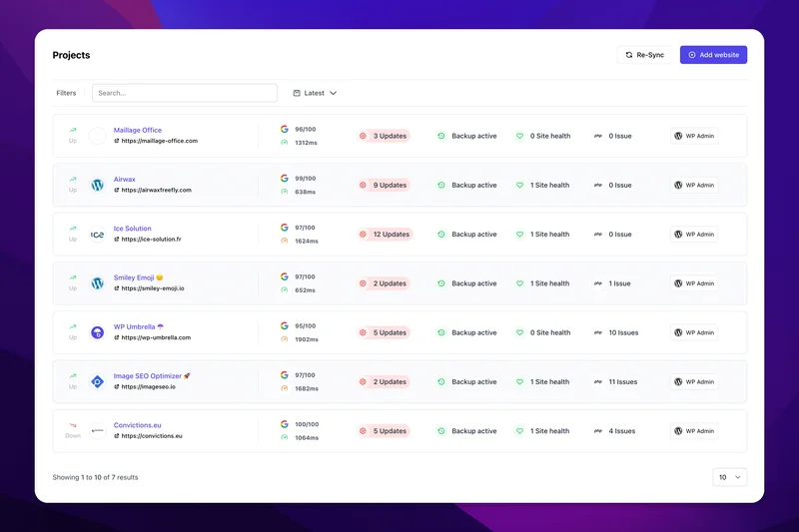Click Airwax WordPress site icon
799x532 pixels.
[97, 185]
